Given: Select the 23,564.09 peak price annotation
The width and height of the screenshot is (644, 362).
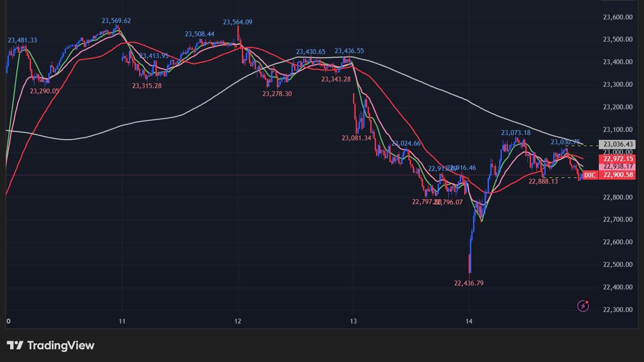Looking at the screenshot, I should pos(237,22).
